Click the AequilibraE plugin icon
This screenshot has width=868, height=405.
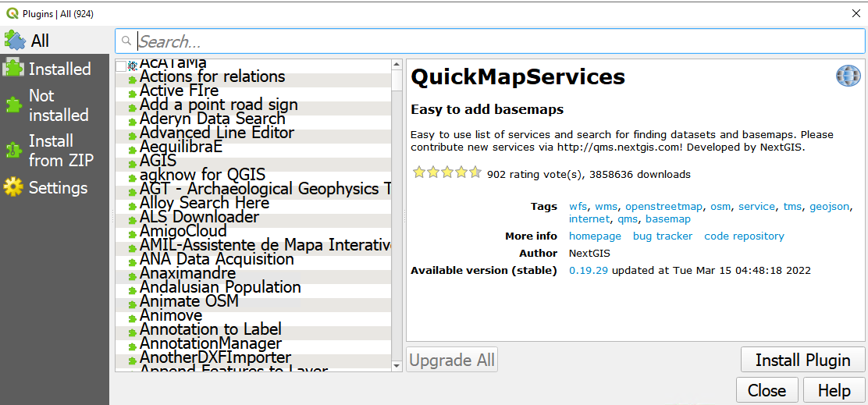132,150
